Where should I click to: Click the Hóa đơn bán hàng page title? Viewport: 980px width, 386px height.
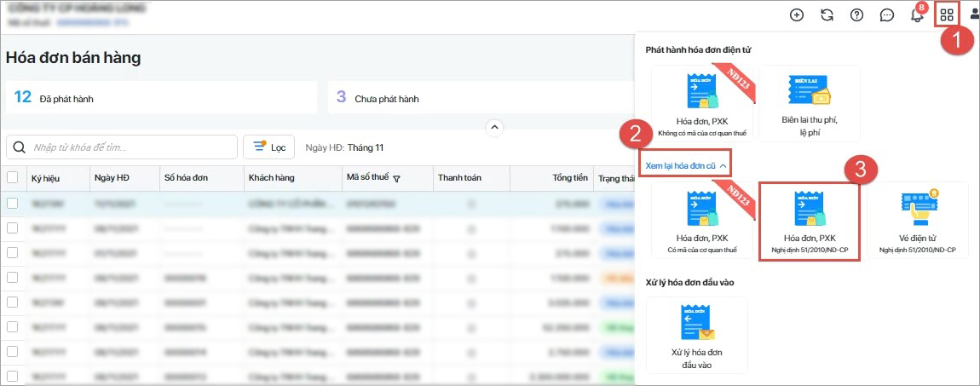click(73, 58)
